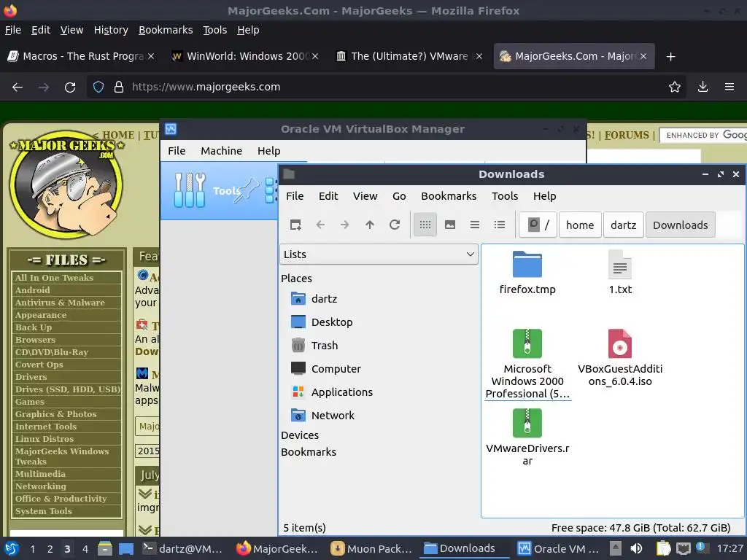747x560 pixels.
Task: Open Help menu in Downloads window
Action: pyautogui.click(x=544, y=196)
